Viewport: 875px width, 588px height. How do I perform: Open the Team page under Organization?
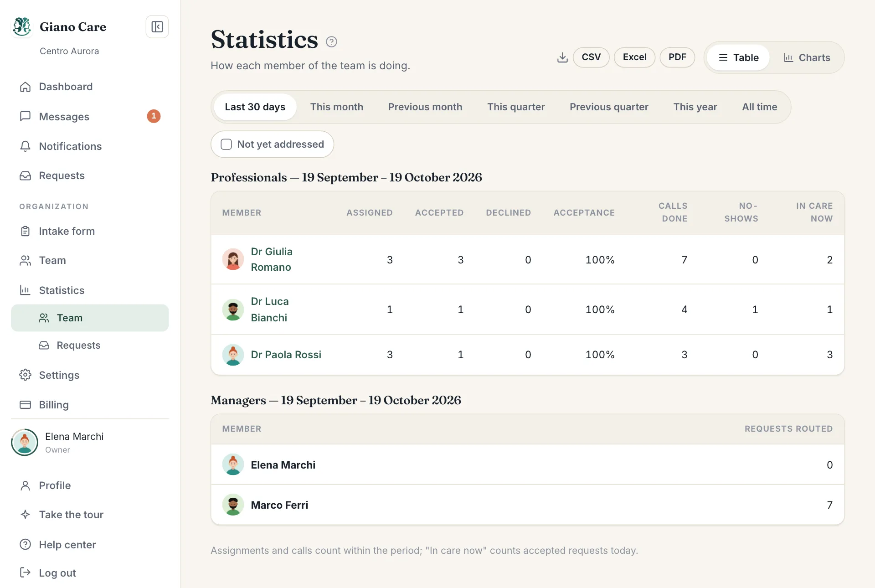tap(90, 260)
